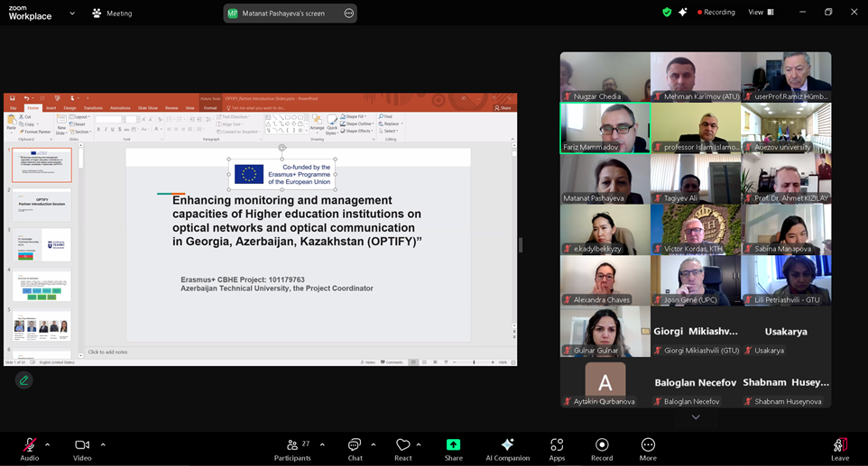This screenshot has width=868, height=466.
Task: Open screen share options ellipsis
Action: click(x=348, y=14)
